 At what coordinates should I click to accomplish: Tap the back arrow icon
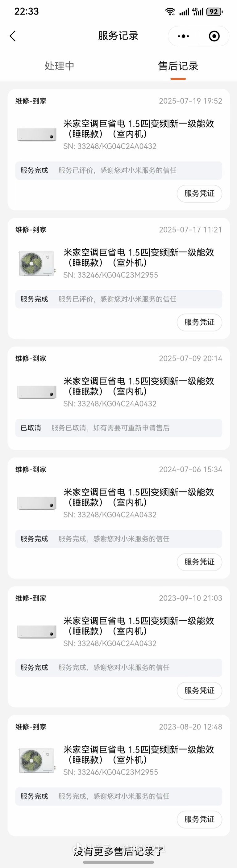click(12, 36)
